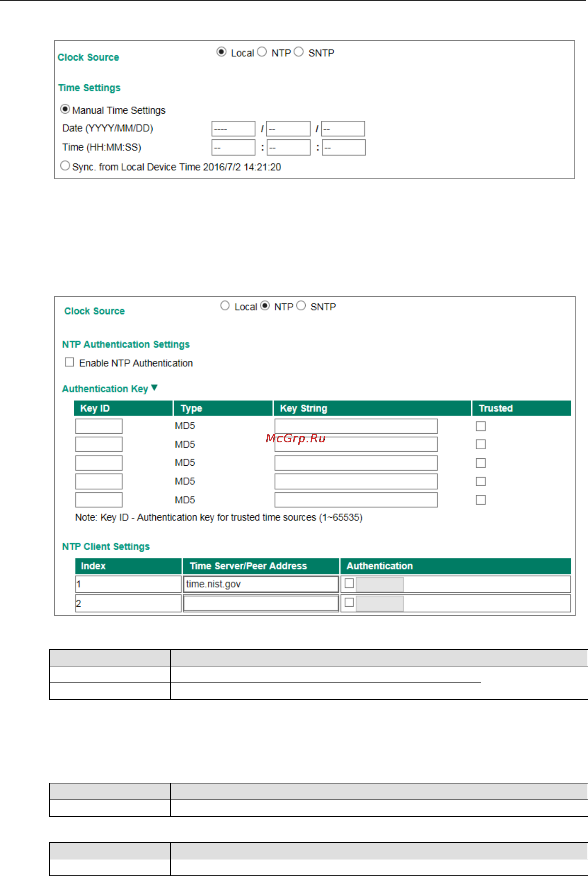
Task: Click the NTP Client Settings heading
Action: tap(106, 547)
